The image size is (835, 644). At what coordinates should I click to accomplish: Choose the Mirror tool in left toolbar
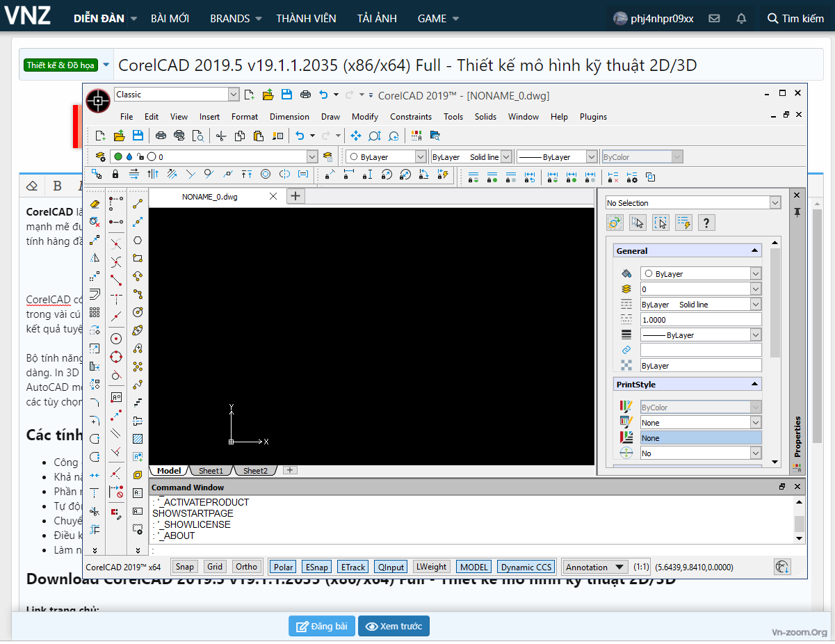tap(95, 258)
